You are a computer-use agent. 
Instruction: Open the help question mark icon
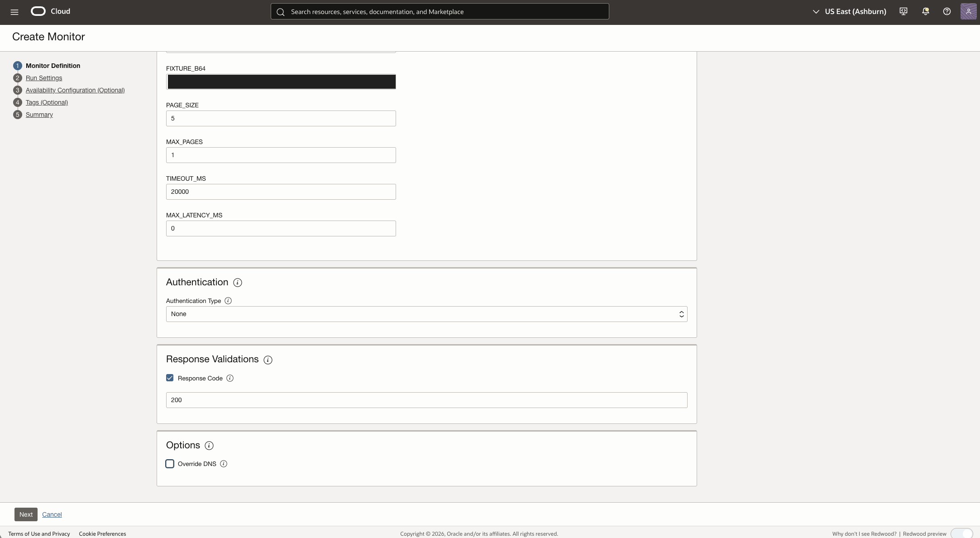pos(947,12)
